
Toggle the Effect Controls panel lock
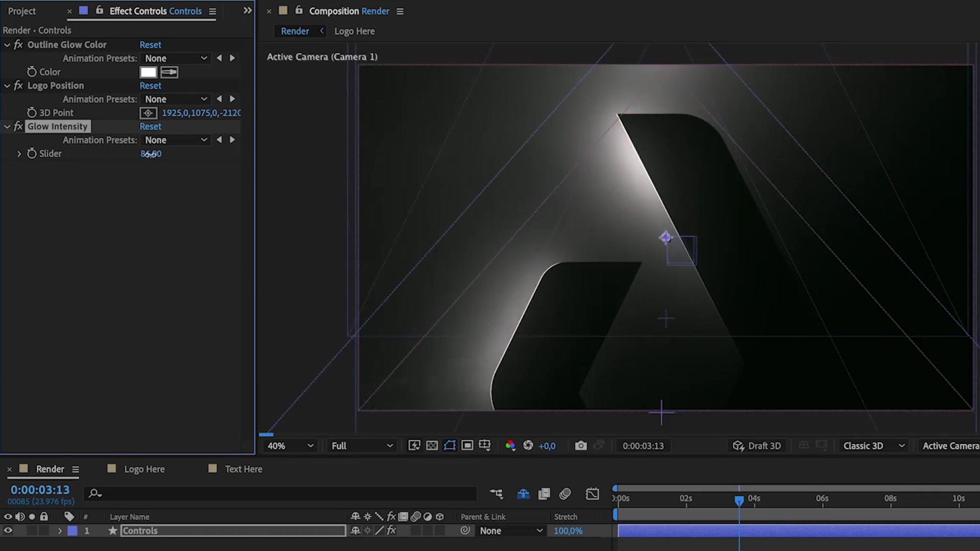100,11
